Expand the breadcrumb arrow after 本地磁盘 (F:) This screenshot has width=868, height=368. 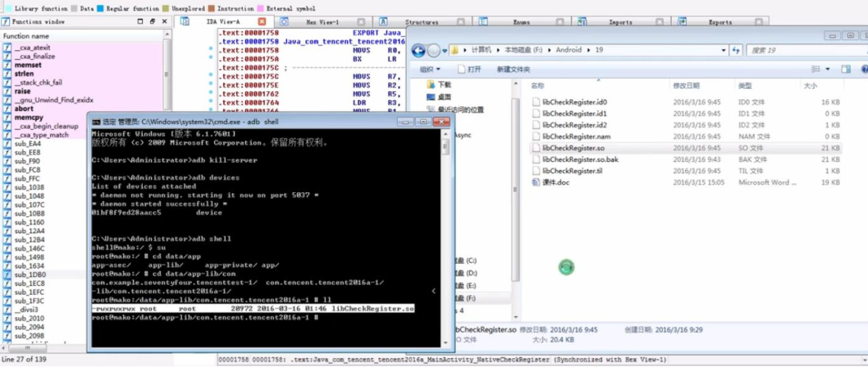pos(550,50)
